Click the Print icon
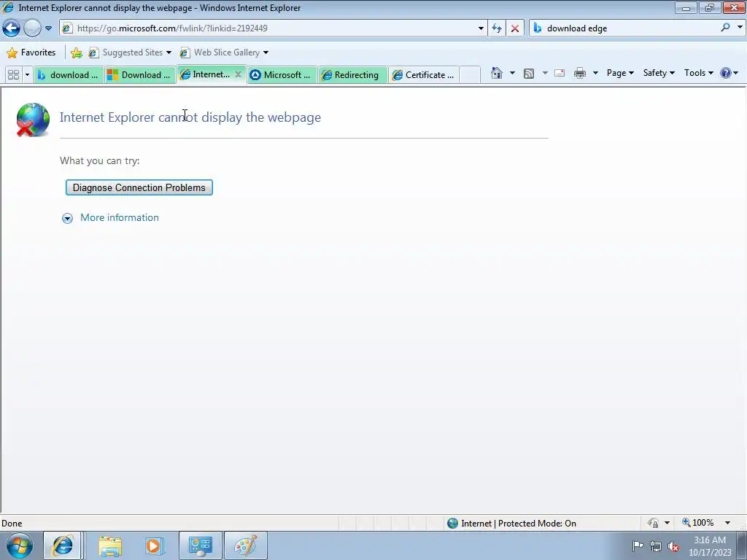 pyautogui.click(x=580, y=74)
